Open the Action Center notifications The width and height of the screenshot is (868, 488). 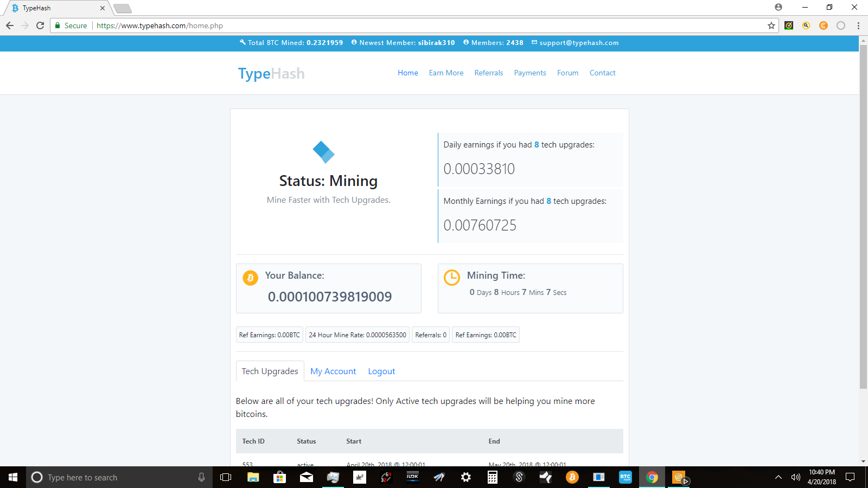tap(851, 477)
